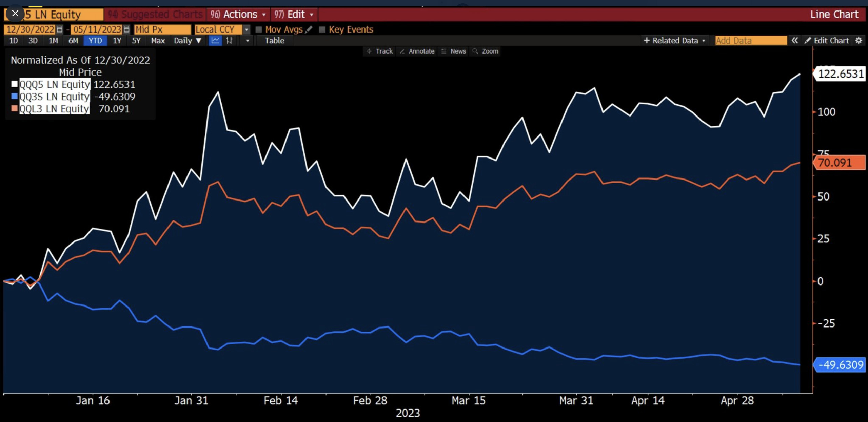Click the Mid Px field
The image size is (868, 422).
pyautogui.click(x=162, y=29)
